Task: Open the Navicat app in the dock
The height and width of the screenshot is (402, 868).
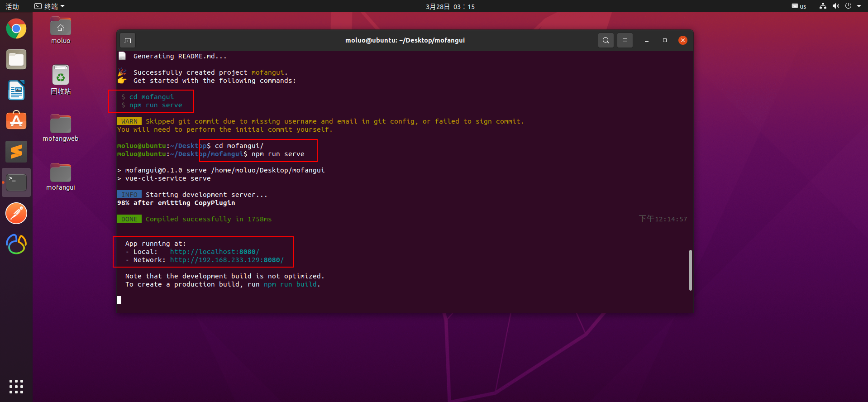Action: pos(16,244)
